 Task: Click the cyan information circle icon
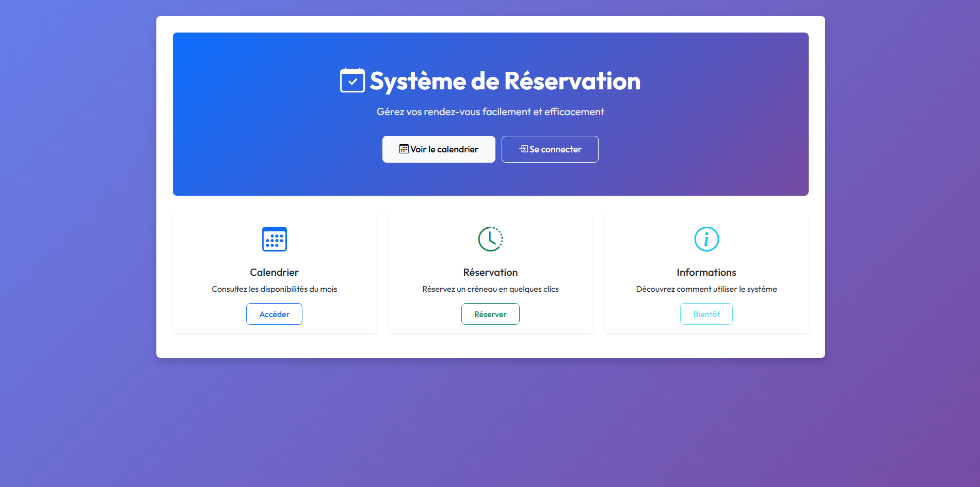pyautogui.click(x=706, y=239)
